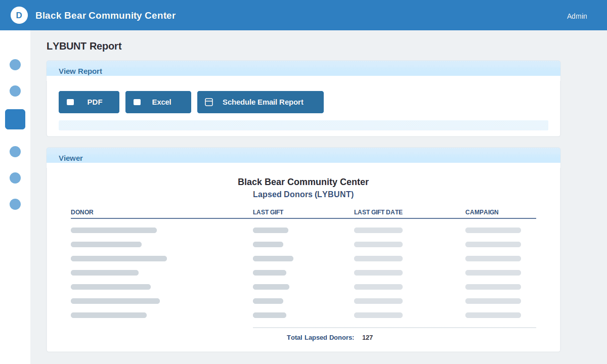Click the calendar icon on Schedule Email Report
The image size is (607, 364).
(x=209, y=102)
